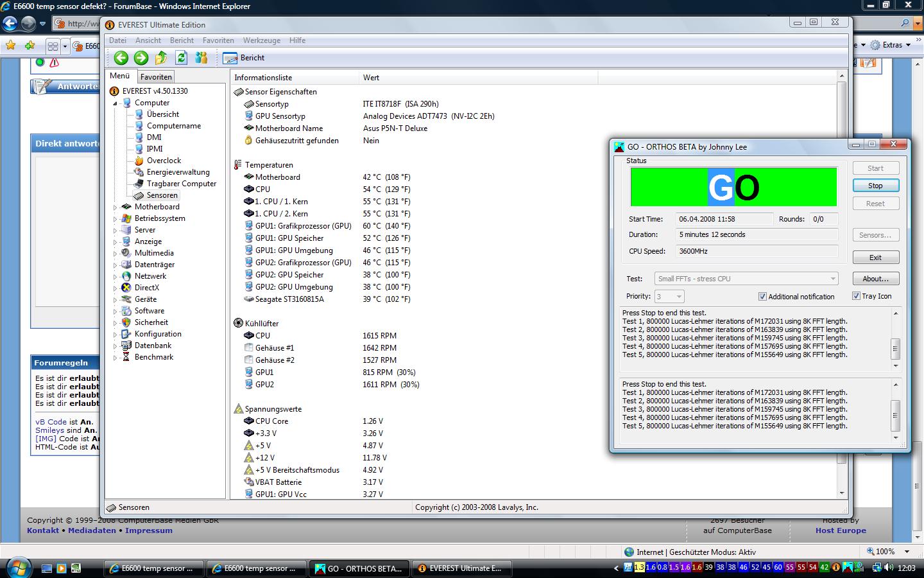
Task: Click the green back arrow in EVEREST toolbar
Action: (x=121, y=58)
